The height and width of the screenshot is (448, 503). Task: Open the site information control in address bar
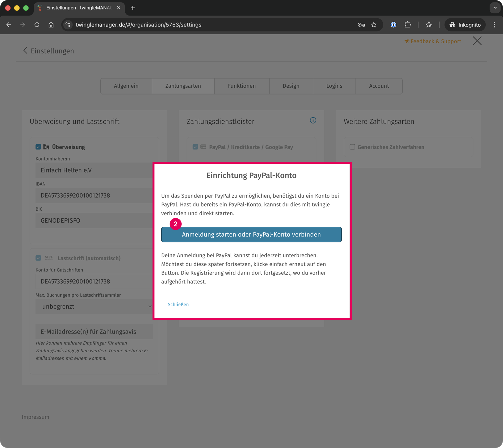pos(68,25)
